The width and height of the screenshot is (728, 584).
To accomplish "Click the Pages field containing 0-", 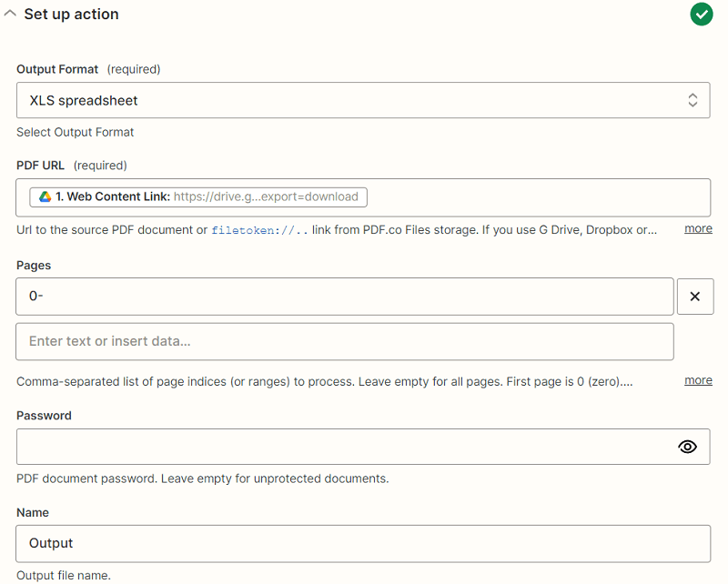I will [344, 297].
